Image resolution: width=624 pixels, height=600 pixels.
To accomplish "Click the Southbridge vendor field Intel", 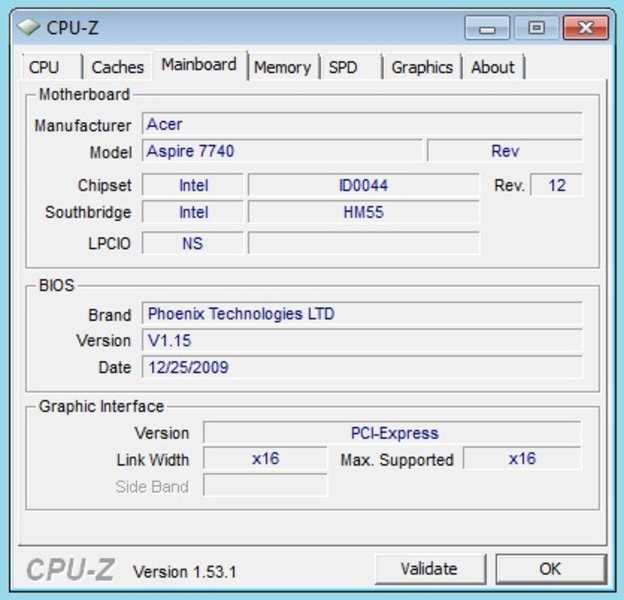I will 193,212.
